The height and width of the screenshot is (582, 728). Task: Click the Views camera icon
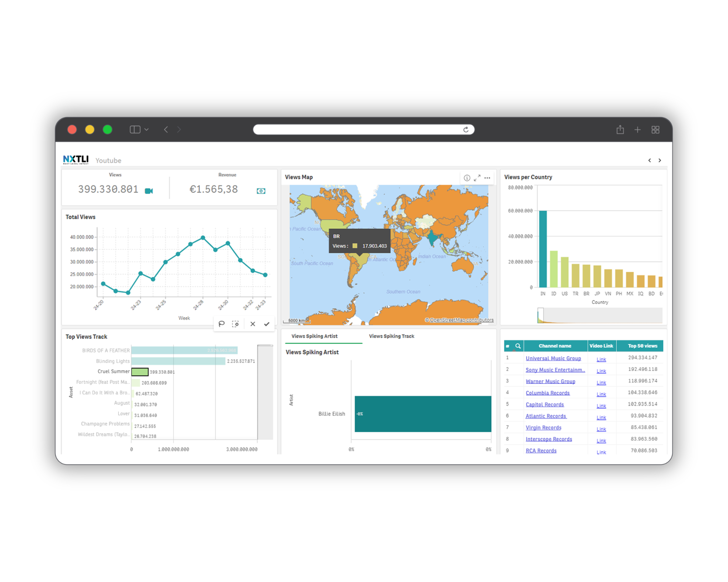tap(149, 191)
